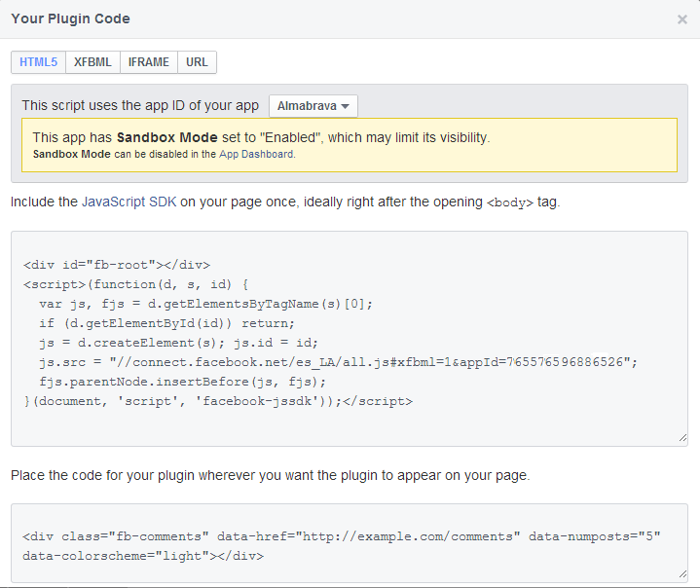Image resolution: width=700 pixels, height=588 pixels.
Task: Switch to the XFBML tab
Action: (x=92, y=62)
